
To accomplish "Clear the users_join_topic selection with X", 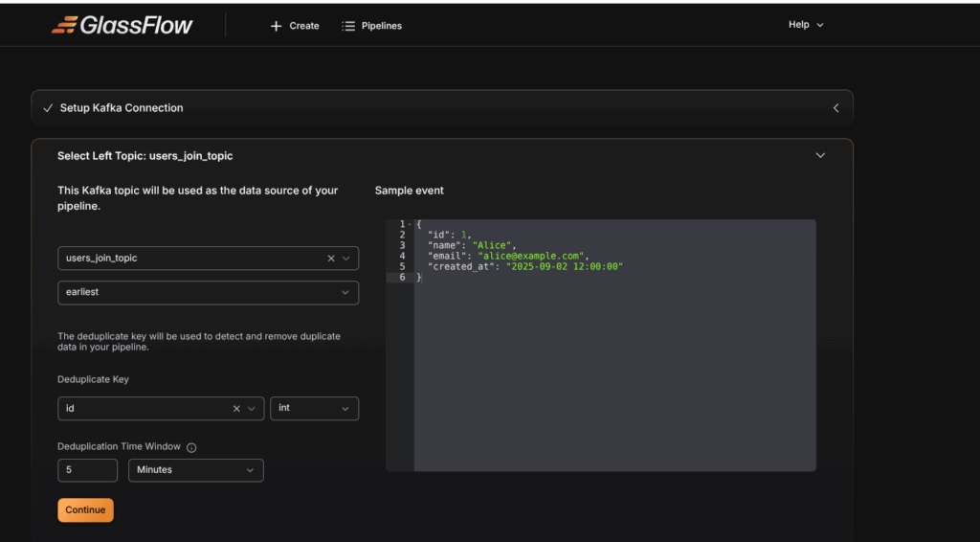I will pyautogui.click(x=331, y=259).
